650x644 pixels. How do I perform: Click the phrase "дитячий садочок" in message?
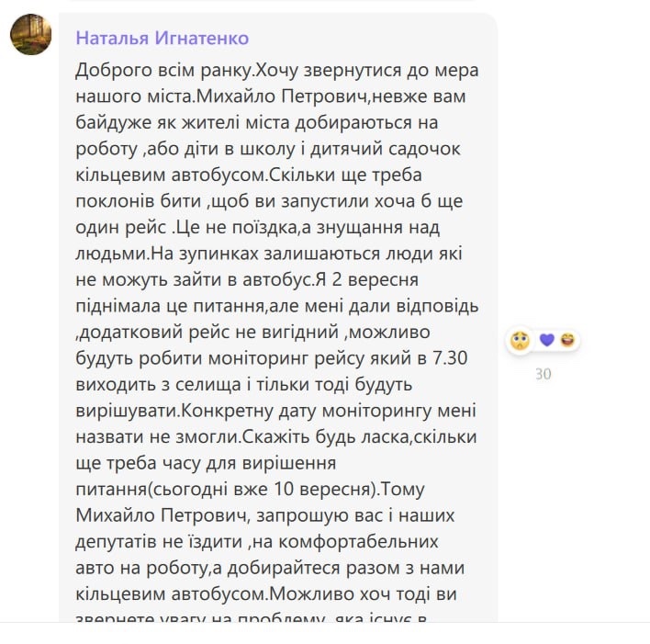point(385,149)
